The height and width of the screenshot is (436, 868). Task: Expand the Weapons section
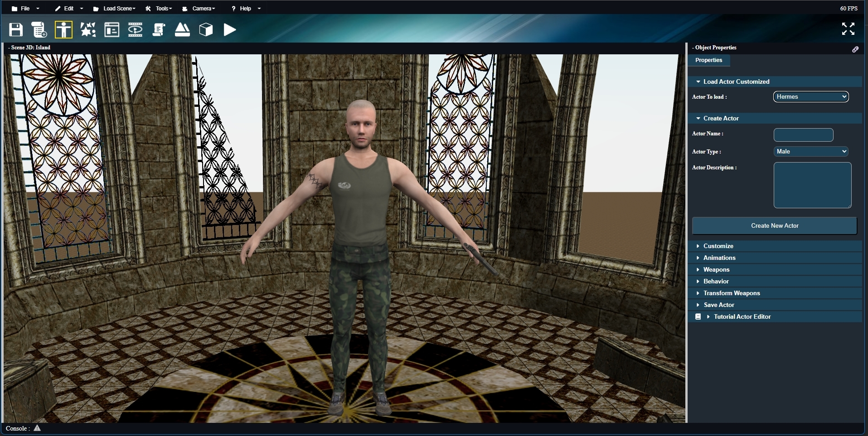pos(716,269)
